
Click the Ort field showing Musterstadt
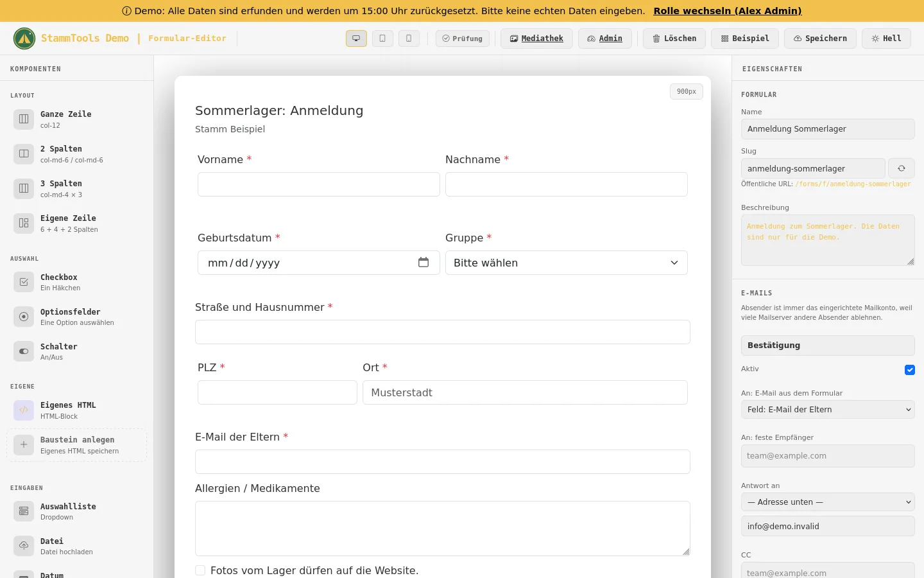point(525,392)
